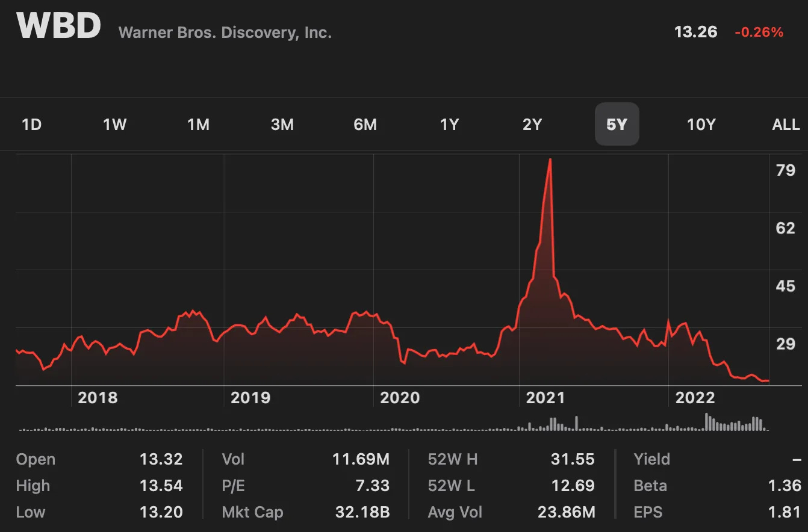Show the 1Y price history
This screenshot has height=532, width=808.
coord(449,125)
